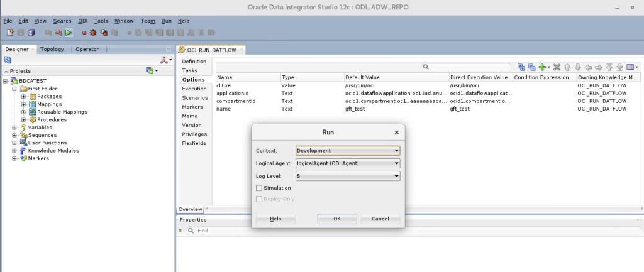Screen dimensions: 644x272
Task: Click the Properties Find search field
Action: 415,231
